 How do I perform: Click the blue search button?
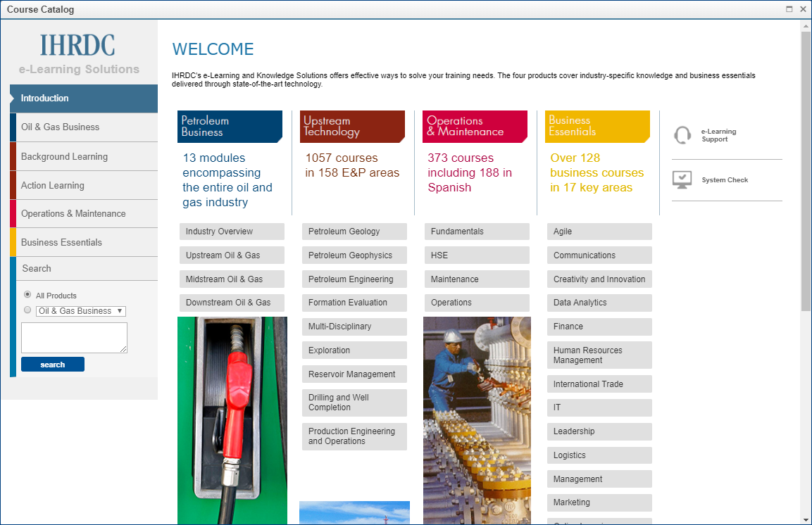point(53,364)
